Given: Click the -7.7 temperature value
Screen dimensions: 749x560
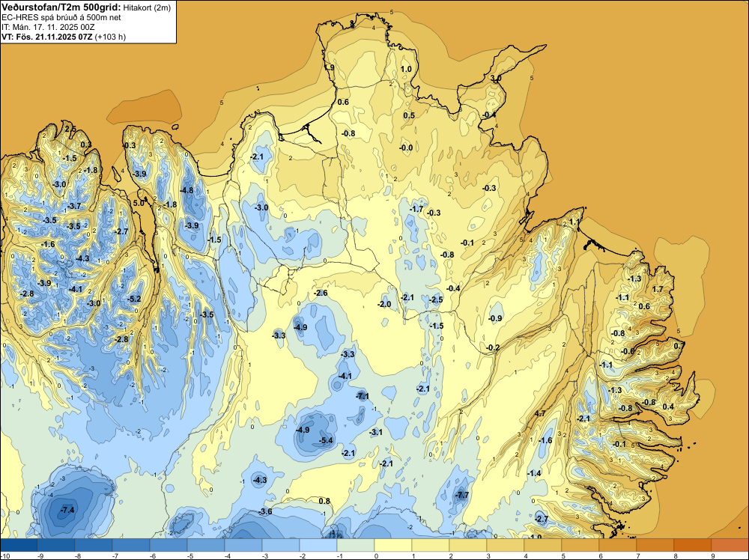Looking at the screenshot, I should (x=462, y=495).
